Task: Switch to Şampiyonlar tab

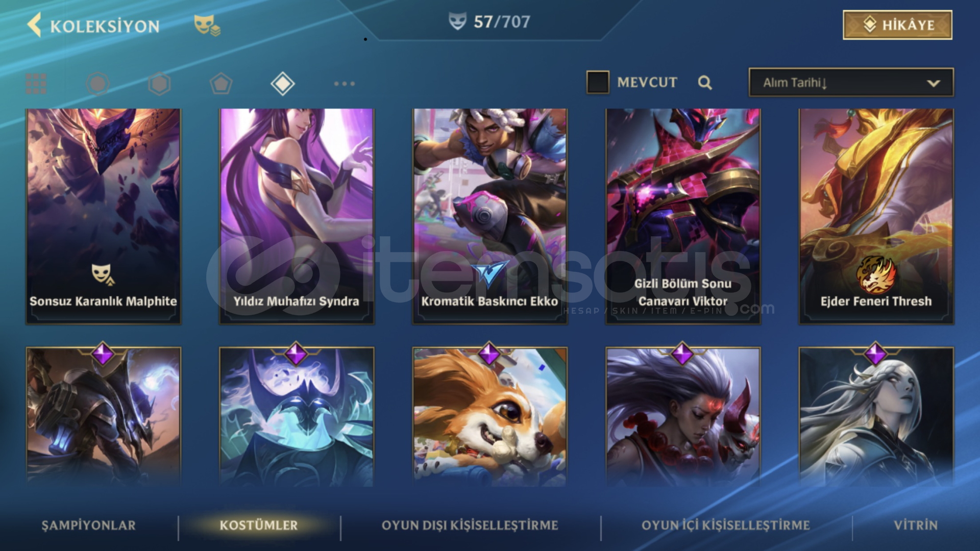Action: [89, 525]
